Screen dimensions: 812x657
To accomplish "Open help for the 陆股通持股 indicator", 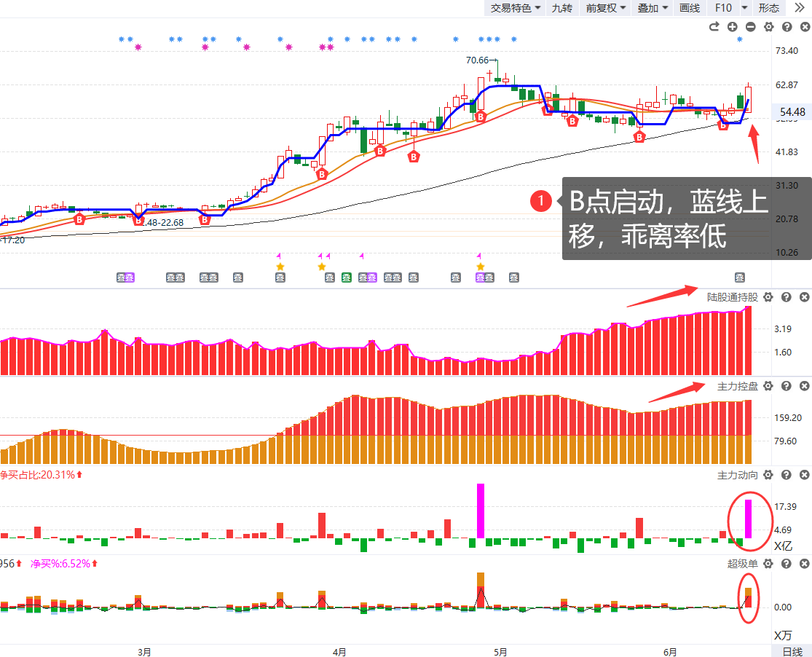I will 787,297.
